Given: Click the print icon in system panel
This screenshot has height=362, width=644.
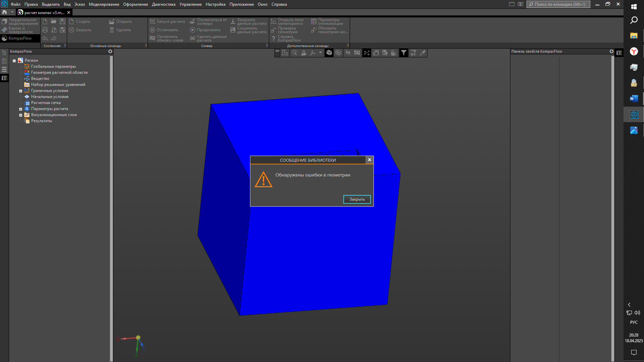Looking at the screenshot, I should 45,30.
